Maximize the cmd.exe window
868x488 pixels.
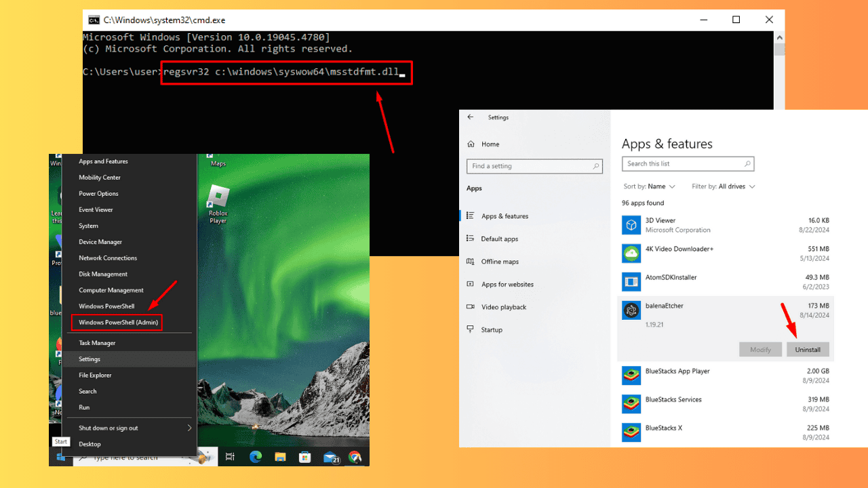pos(736,20)
